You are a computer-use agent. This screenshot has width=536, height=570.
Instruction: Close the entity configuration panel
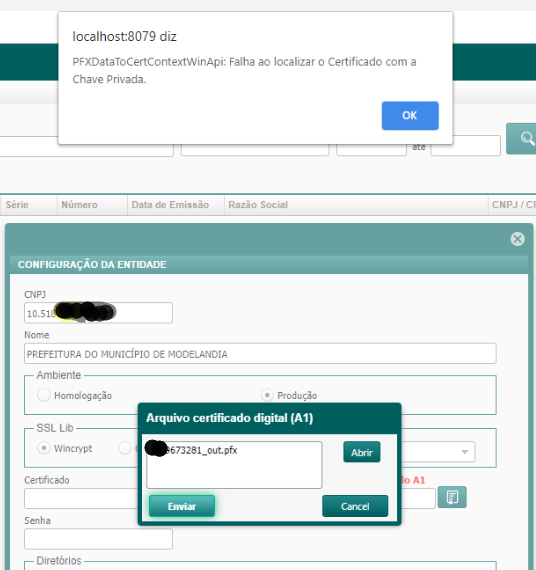[x=517, y=239]
